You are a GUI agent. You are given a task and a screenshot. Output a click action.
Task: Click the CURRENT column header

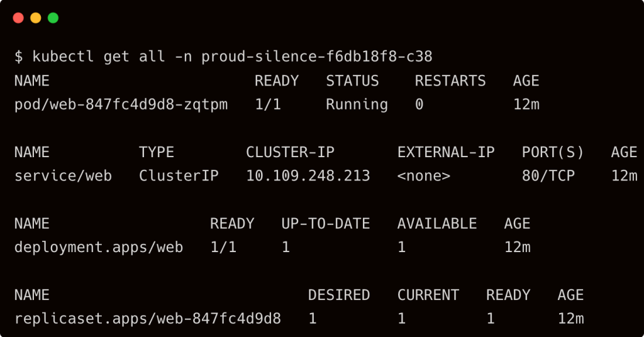[x=428, y=295]
